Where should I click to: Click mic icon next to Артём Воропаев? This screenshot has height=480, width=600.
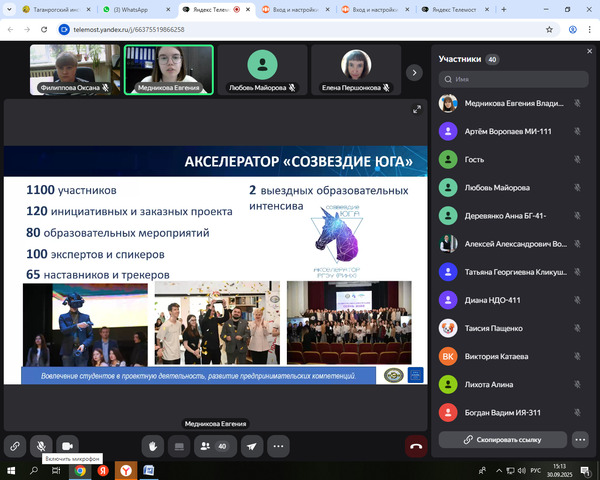[x=577, y=131]
